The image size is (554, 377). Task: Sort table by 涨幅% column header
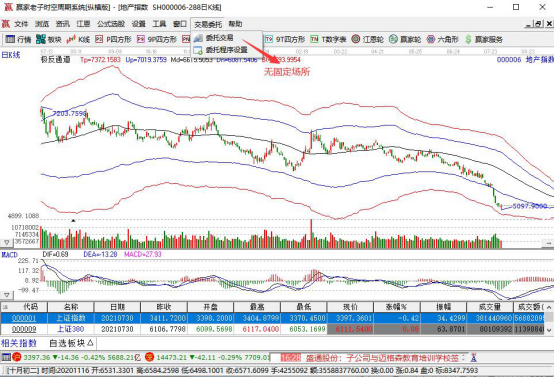coord(396,307)
